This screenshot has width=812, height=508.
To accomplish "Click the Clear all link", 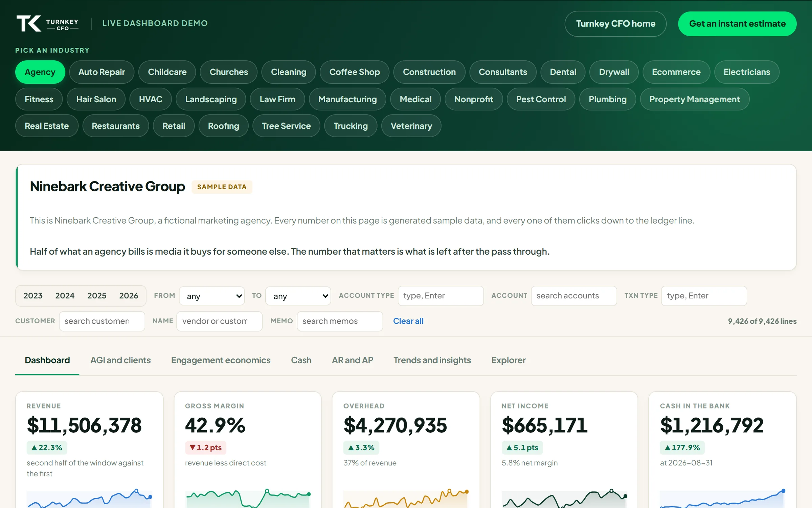I will click(408, 321).
